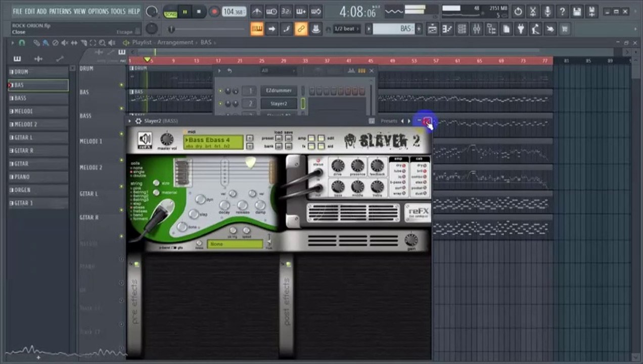Open Slayer2 plugin options gear icon

(139, 121)
